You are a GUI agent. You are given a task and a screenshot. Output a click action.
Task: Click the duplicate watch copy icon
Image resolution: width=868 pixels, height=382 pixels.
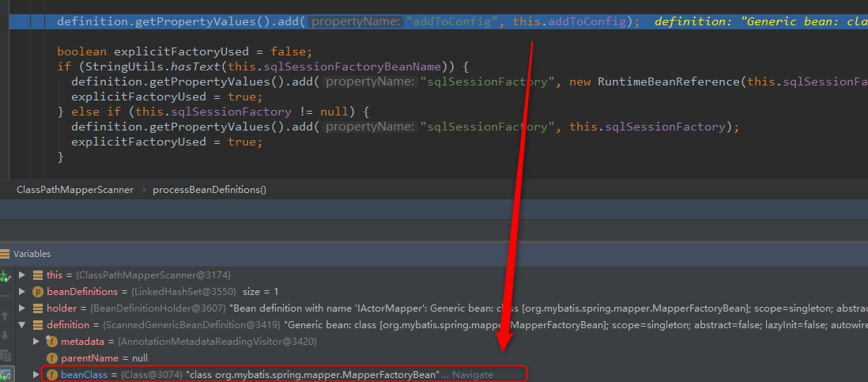5,355
